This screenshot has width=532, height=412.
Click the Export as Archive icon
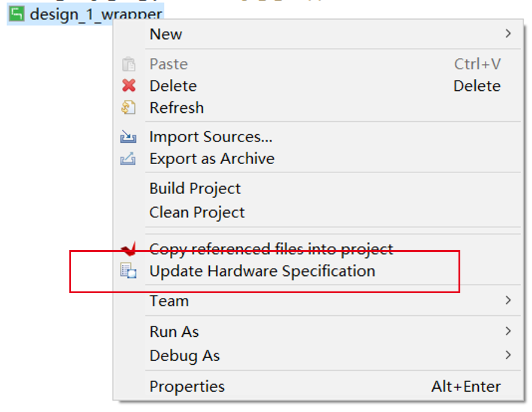(129, 159)
